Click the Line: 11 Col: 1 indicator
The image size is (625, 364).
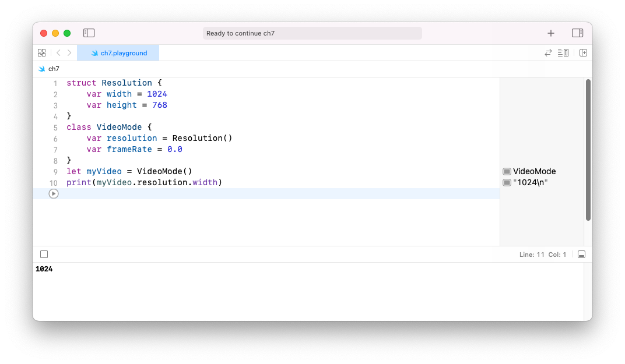click(542, 255)
